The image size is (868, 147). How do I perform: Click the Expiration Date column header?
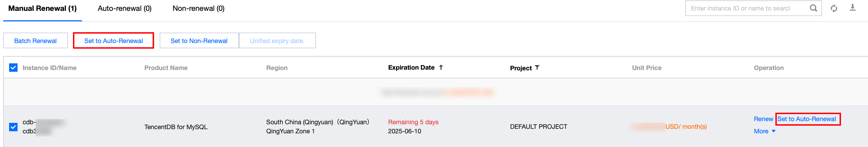(411, 68)
